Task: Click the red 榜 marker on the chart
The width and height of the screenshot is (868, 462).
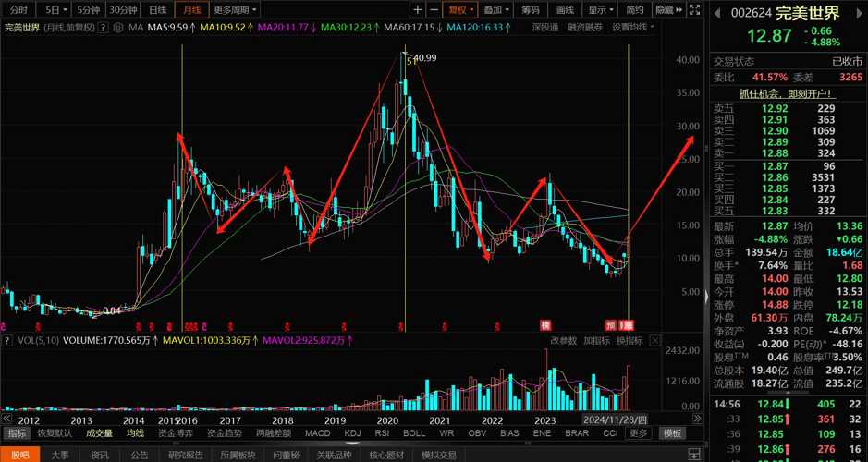Action: pos(545,324)
